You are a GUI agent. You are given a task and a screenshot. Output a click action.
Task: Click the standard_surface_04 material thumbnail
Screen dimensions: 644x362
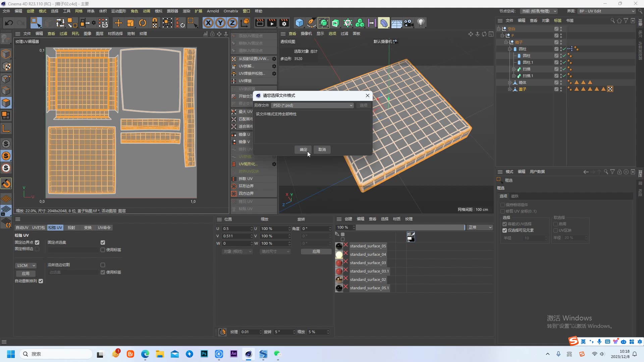click(340, 254)
